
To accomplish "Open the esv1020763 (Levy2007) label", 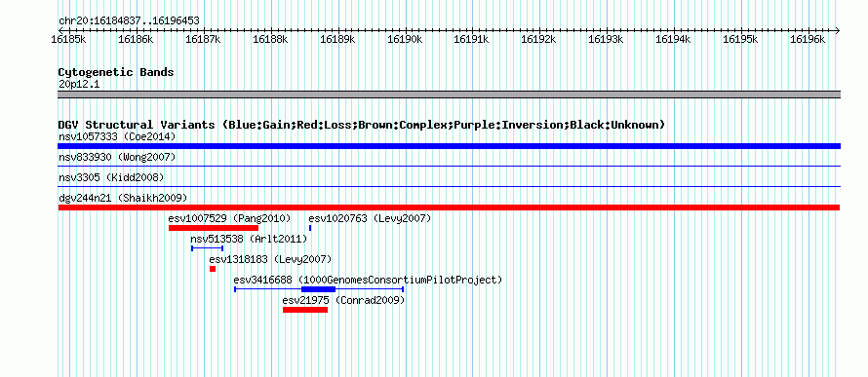I will (370, 218).
